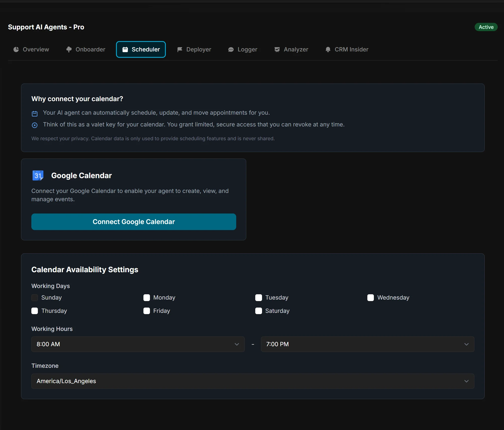Click the Overview pie chart icon

16,49
